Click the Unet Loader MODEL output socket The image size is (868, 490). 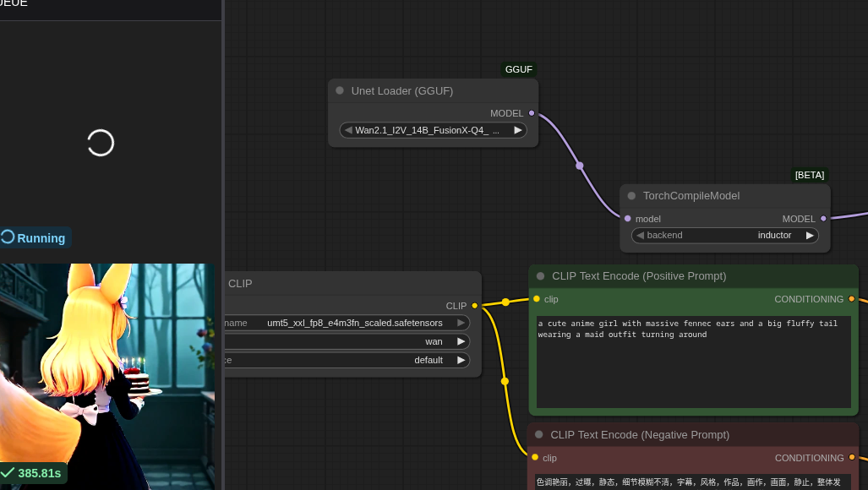532,113
